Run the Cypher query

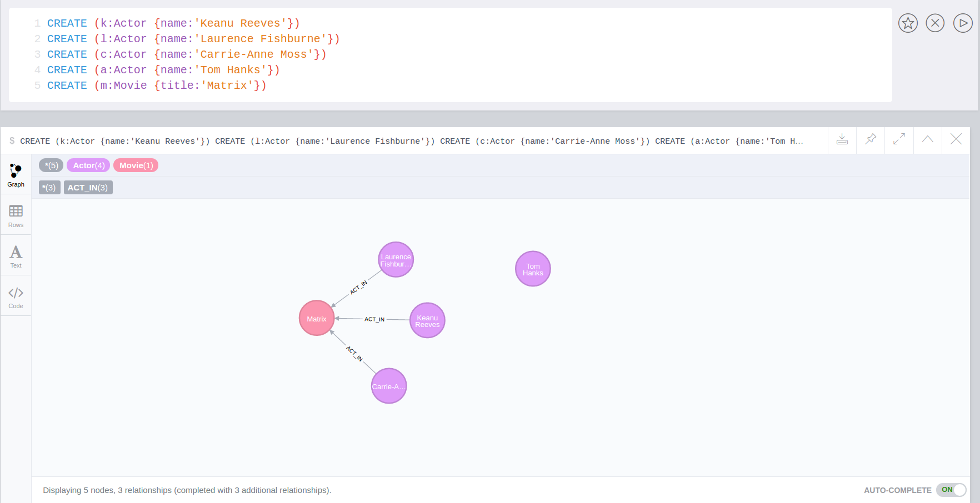[x=963, y=23]
